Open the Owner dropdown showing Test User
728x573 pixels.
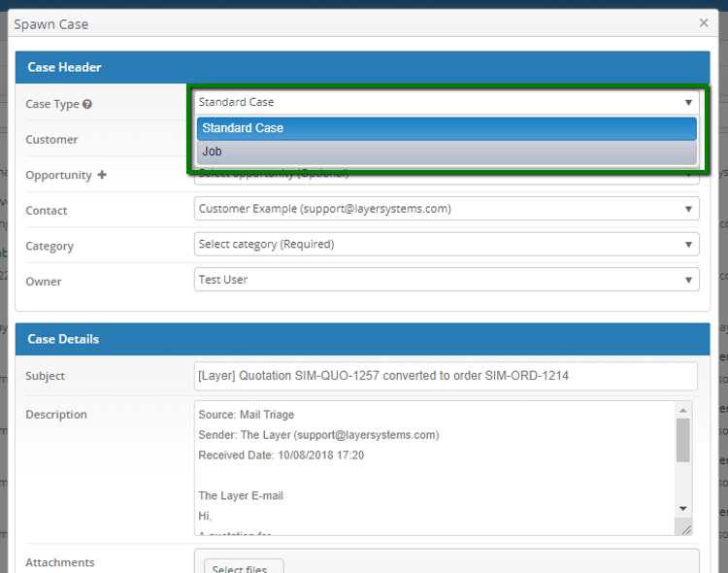(447, 280)
